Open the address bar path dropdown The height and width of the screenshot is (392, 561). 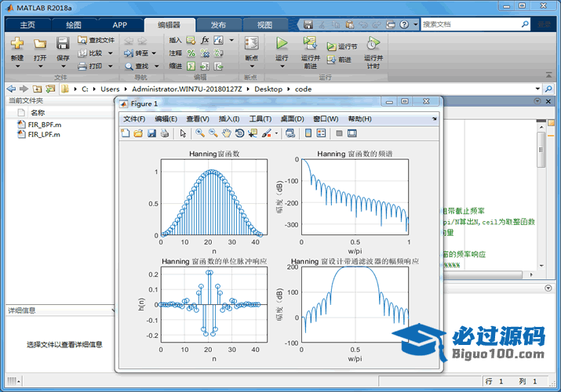(537, 89)
